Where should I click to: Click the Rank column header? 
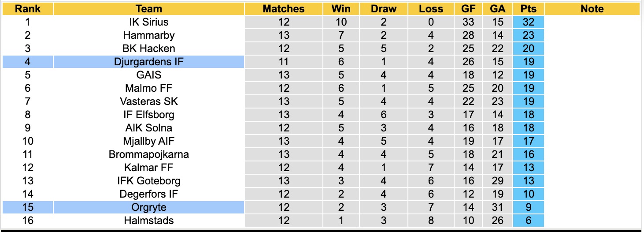[28, 9]
